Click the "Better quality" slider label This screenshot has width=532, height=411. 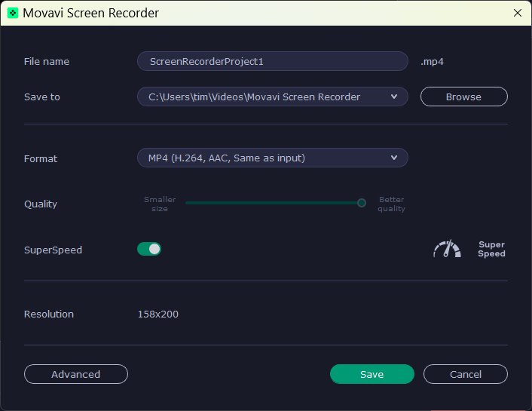coord(392,204)
